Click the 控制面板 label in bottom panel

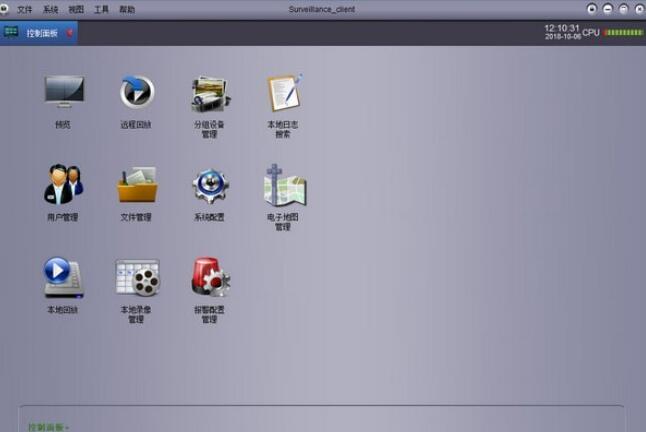[x=46, y=427]
